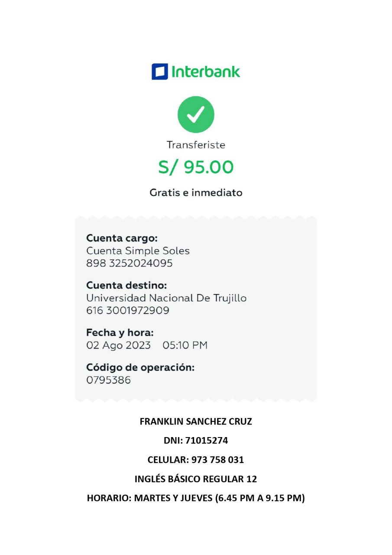Select operation code 0795386
This screenshot has height=555, width=392.
tap(109, 380)
